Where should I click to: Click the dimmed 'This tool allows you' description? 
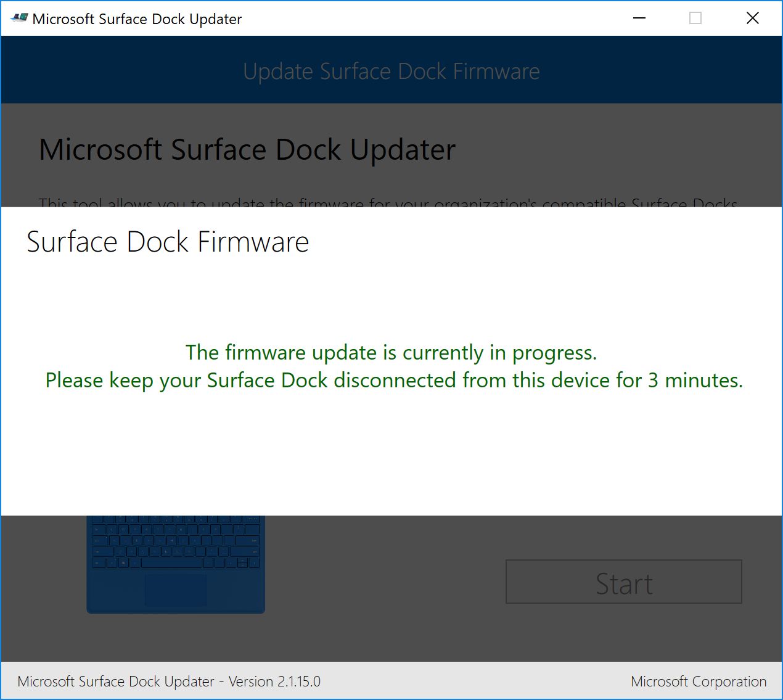point(387,201)
